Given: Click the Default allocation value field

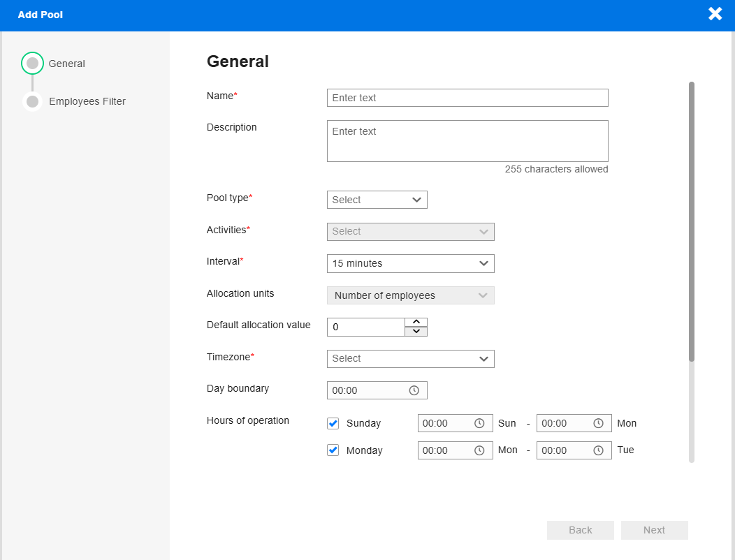Looking at the screenshot, I should (x=366, y=327).
